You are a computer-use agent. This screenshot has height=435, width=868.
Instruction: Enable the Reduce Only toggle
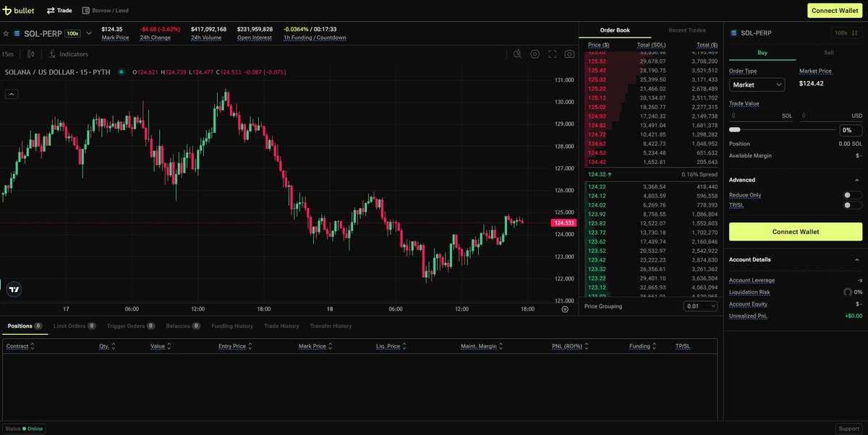pyautogui.click(x=852, y=194)
